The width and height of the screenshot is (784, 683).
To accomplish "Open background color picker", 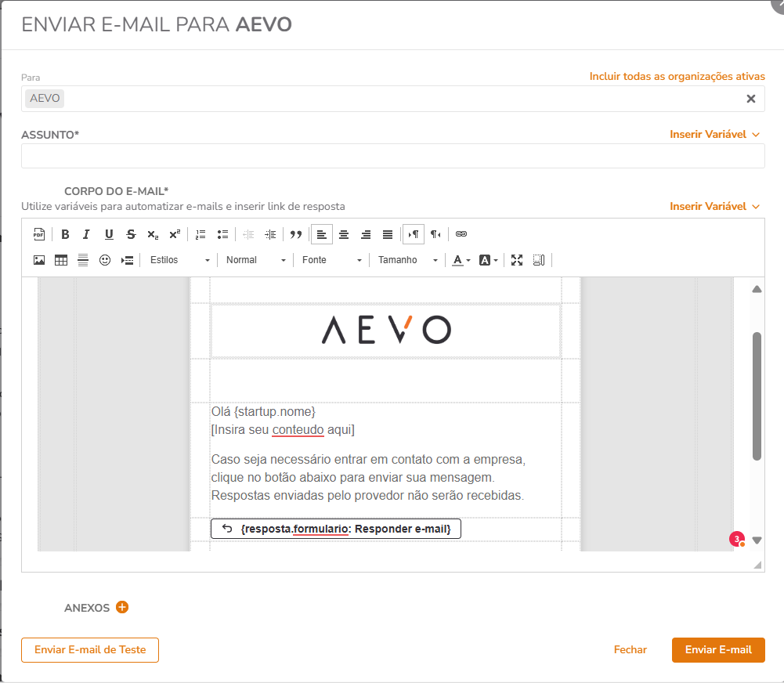I will pos(489,260).
